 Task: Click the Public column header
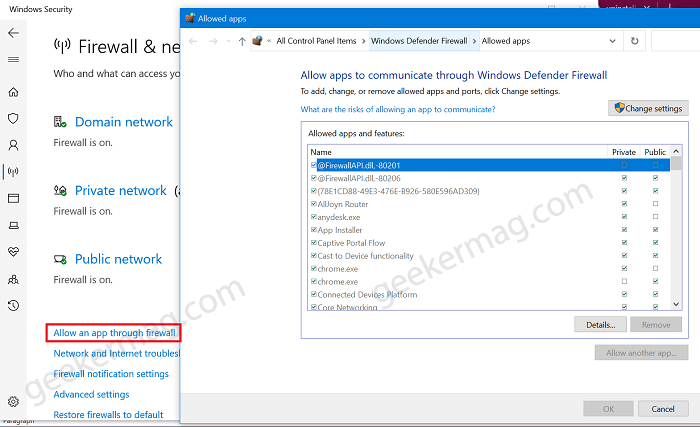point(655,152)
